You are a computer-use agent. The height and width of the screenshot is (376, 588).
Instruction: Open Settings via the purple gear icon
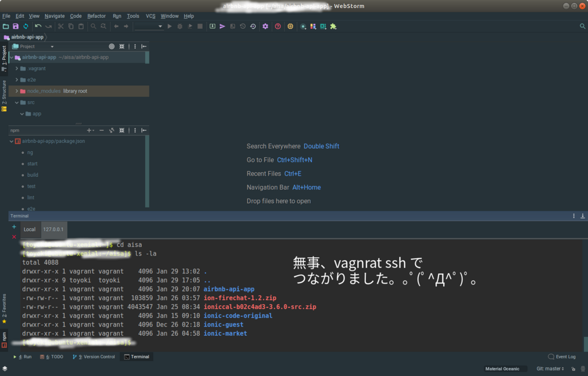pos(265,26)
